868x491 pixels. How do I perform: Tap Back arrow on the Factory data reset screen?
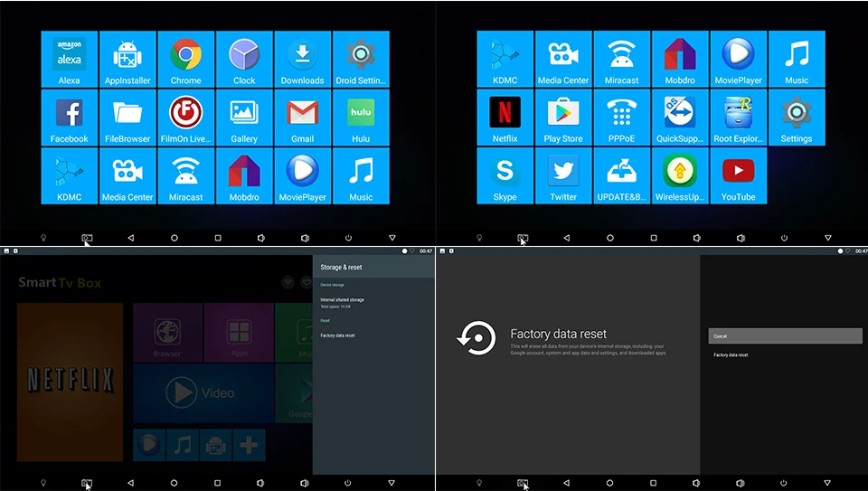[566, 483]
